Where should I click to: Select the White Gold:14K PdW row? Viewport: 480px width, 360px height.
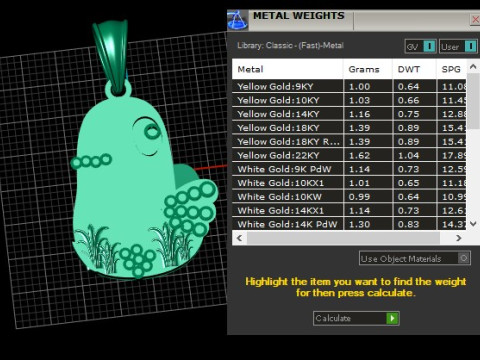[349, 224]
